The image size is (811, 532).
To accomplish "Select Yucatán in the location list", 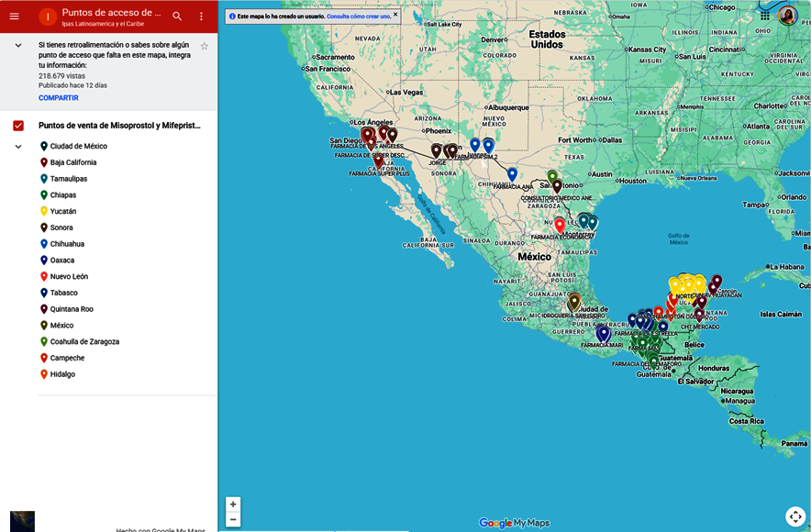I will pyautogui.click(x=62, y=212).
